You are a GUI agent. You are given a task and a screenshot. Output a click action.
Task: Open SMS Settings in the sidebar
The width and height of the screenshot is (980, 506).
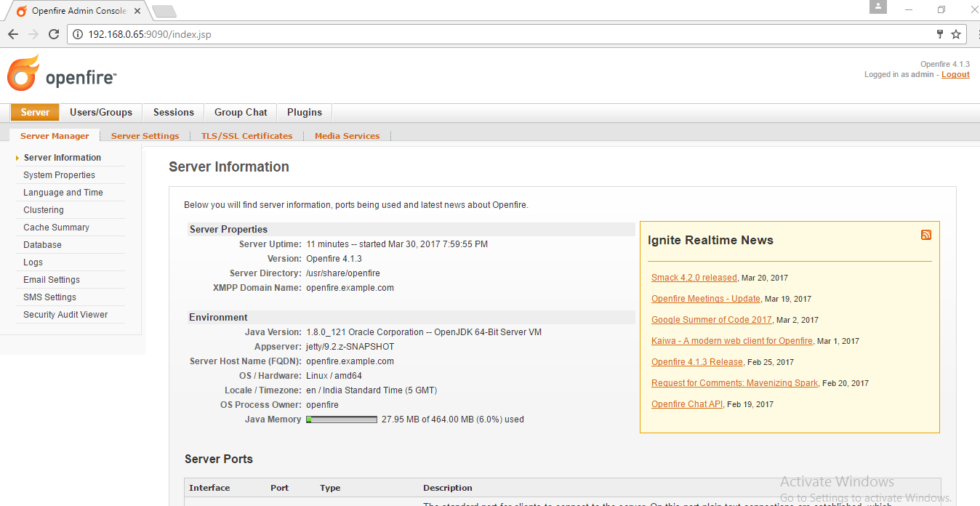click(49, 297)
